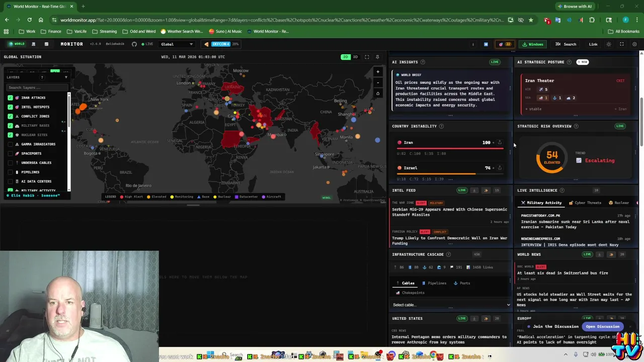Open the GitHub icon in Monitor header
The width and height of the screenshot is (644, 362).
(x=134, y=44)
